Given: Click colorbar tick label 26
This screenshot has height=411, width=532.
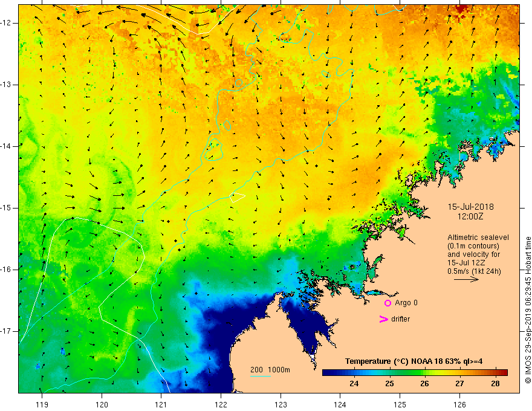Looking at the screenshot, I should (424, 384).
